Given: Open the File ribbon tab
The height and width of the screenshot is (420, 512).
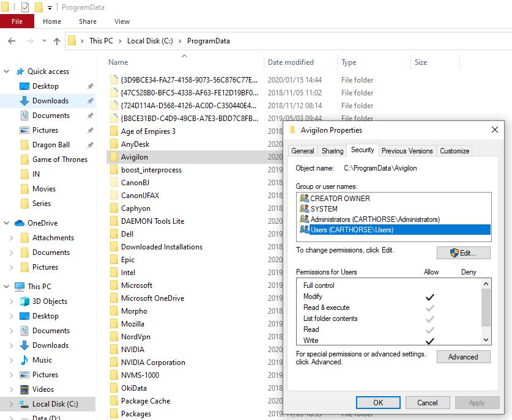Looking at the screenshot, I should pyautogui.click(x=17, y=21).
